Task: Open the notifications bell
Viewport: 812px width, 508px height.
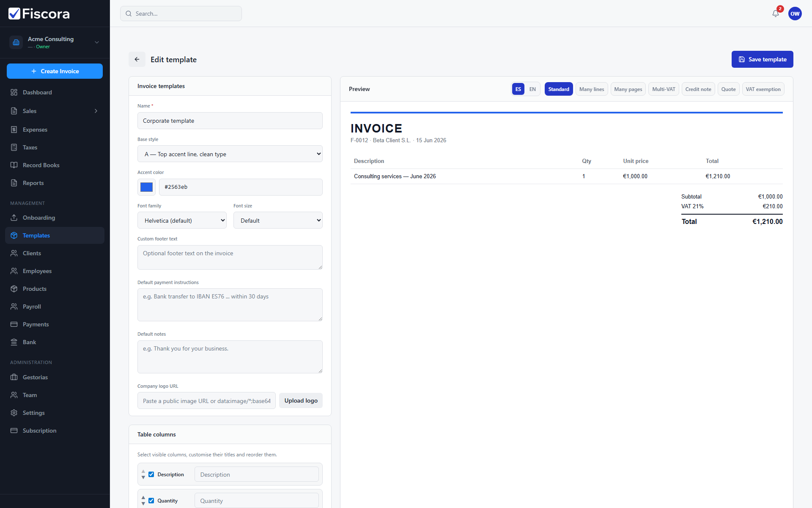Action: tap(776, 14)
